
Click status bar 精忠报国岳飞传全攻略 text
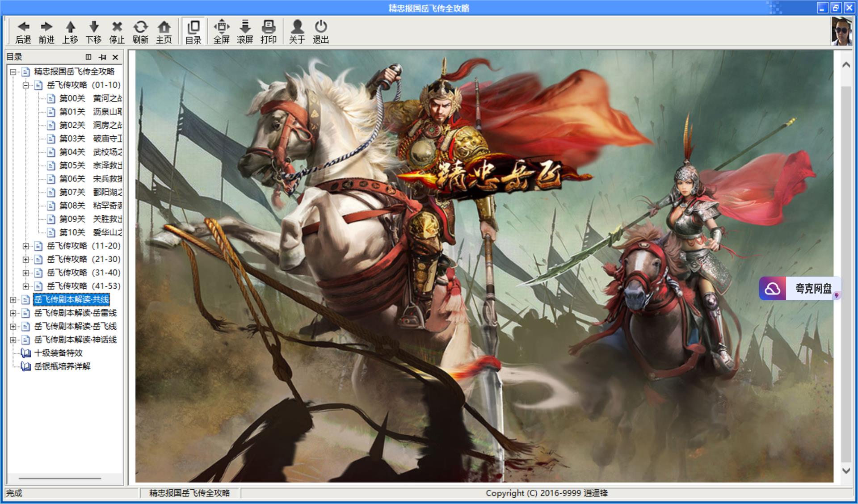[189, 493]
